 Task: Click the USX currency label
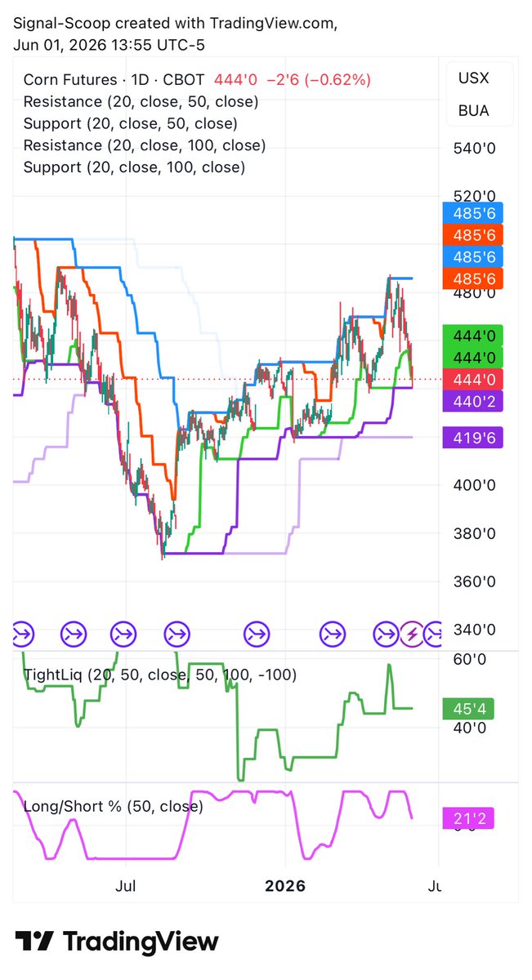click(x=474, y=80)
